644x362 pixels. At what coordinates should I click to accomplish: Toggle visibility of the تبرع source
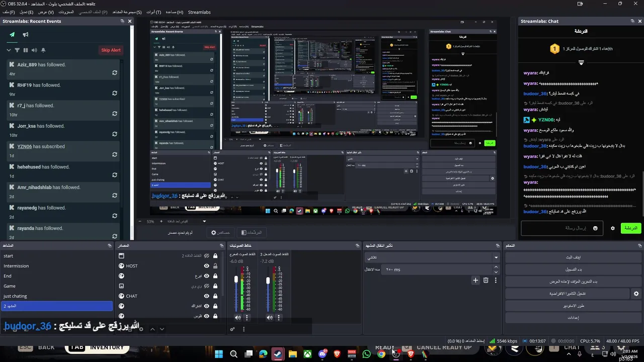tap(206, 276)
